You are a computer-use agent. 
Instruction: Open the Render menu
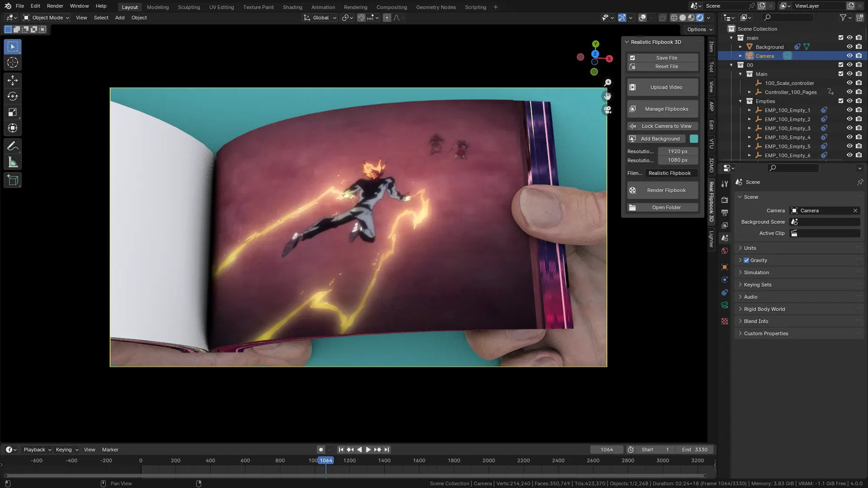pos(55,6)
